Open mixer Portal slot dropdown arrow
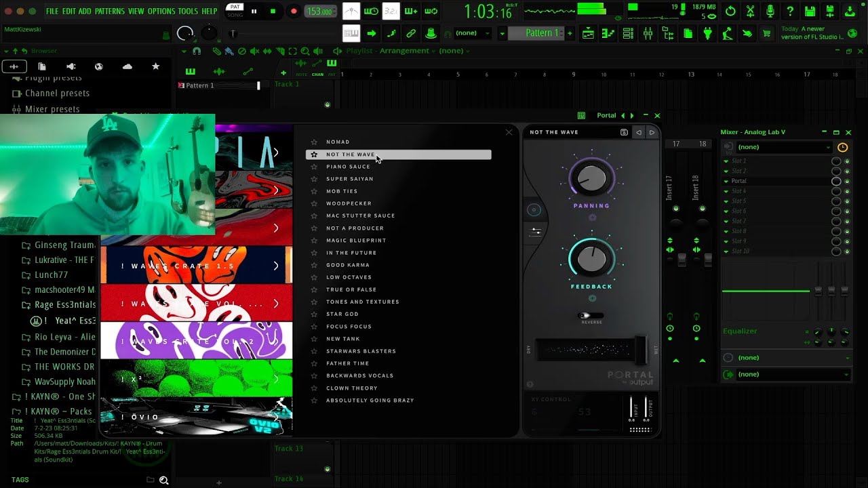The width and height of the screenshot is (868, 488). 726,181
